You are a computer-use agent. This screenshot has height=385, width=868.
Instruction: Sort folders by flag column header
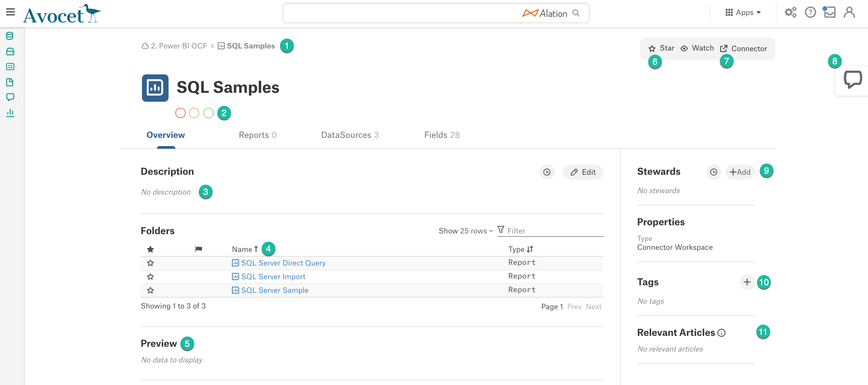(199, 249)
